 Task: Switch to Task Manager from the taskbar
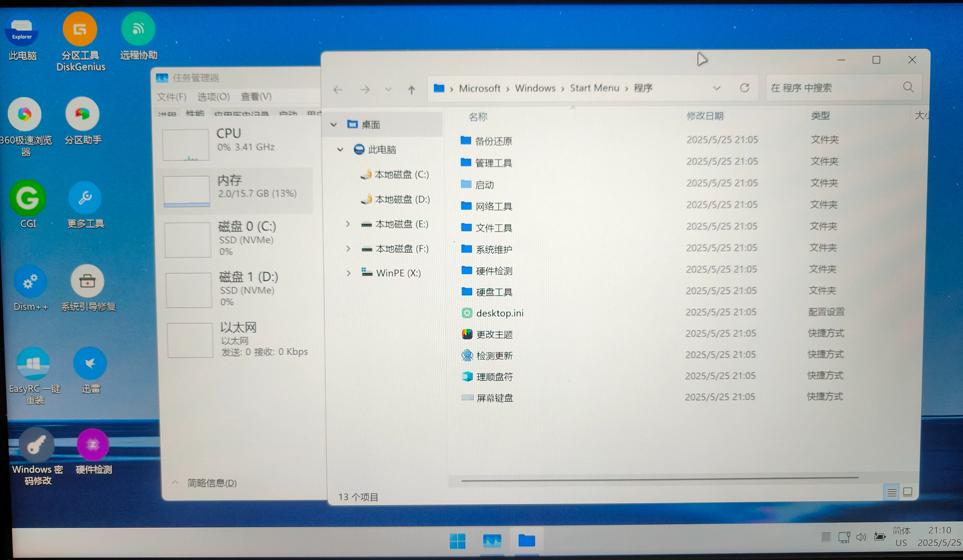point(492,541)
